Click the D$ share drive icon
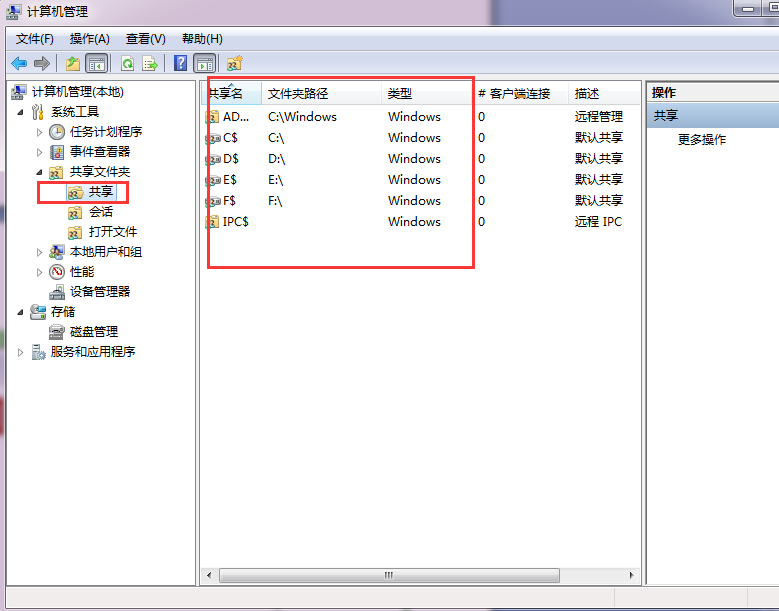This screenshot has width=779, height=611. [214, 159]
